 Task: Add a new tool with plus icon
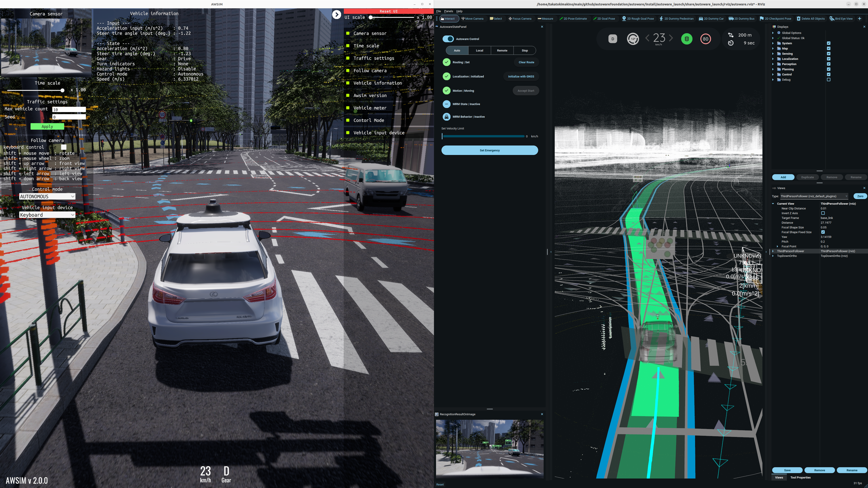(860, 19)
